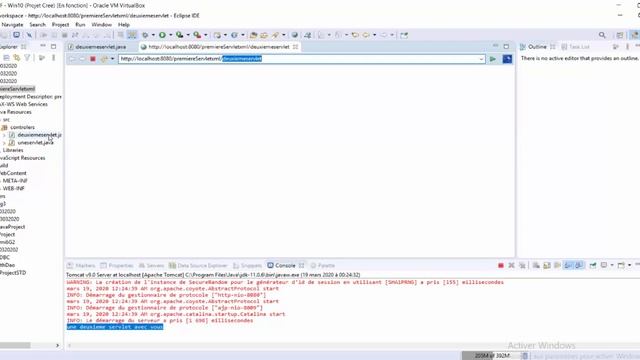Toggle Show Console on standard error change

tap(579, 265)
